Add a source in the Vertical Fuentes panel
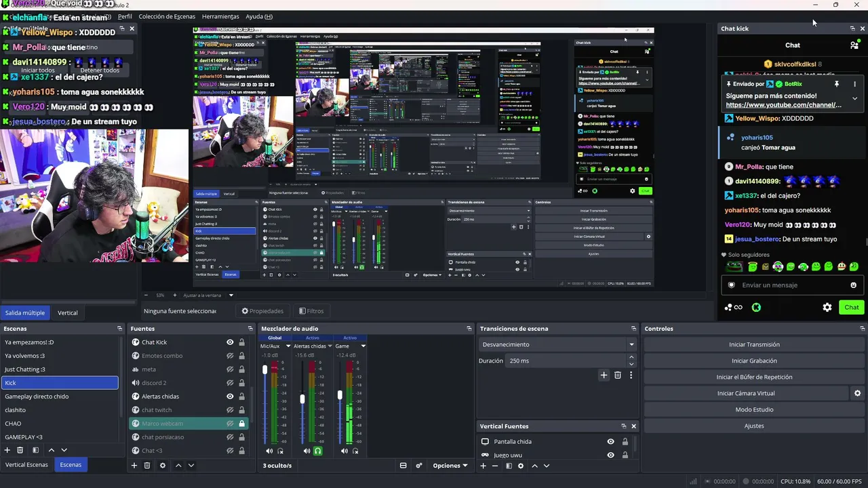The height and width of the screenshot is (488, 868). (484, 466)
